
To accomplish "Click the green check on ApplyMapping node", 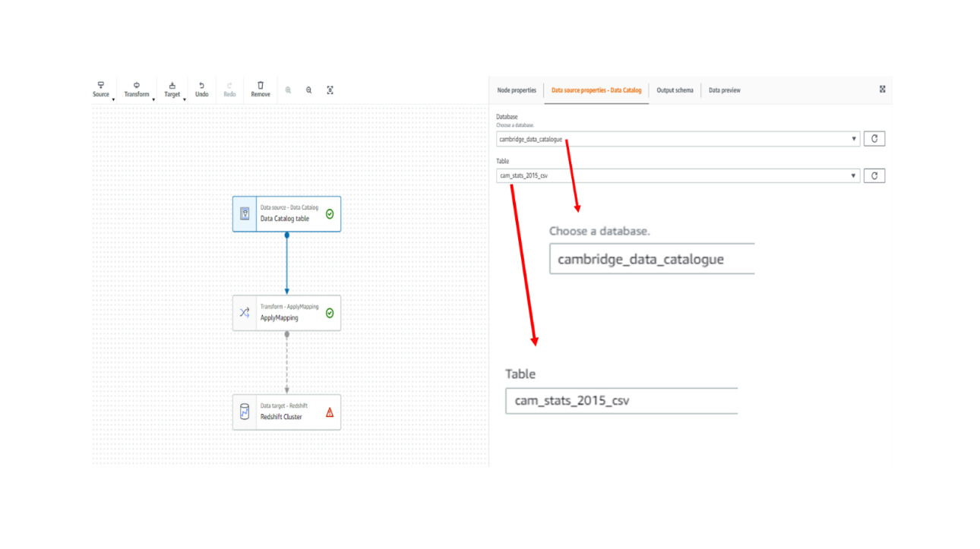I will (330, 313).
